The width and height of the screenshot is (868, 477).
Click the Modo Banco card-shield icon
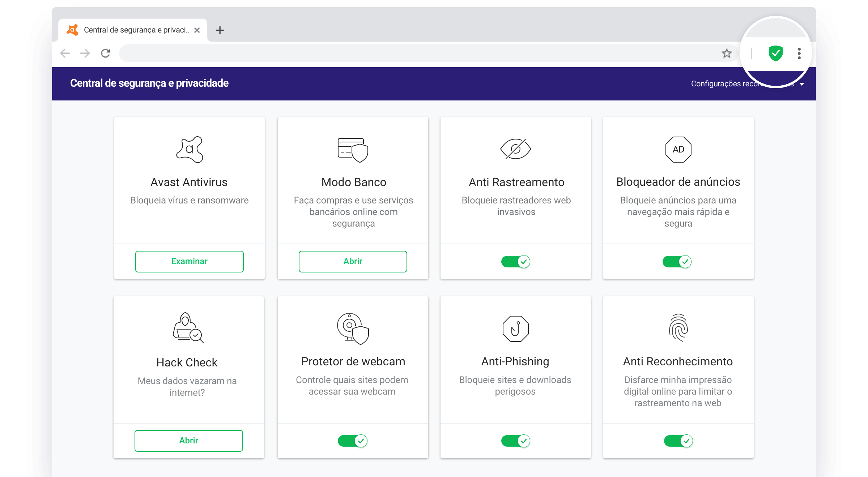click(353, 150)
